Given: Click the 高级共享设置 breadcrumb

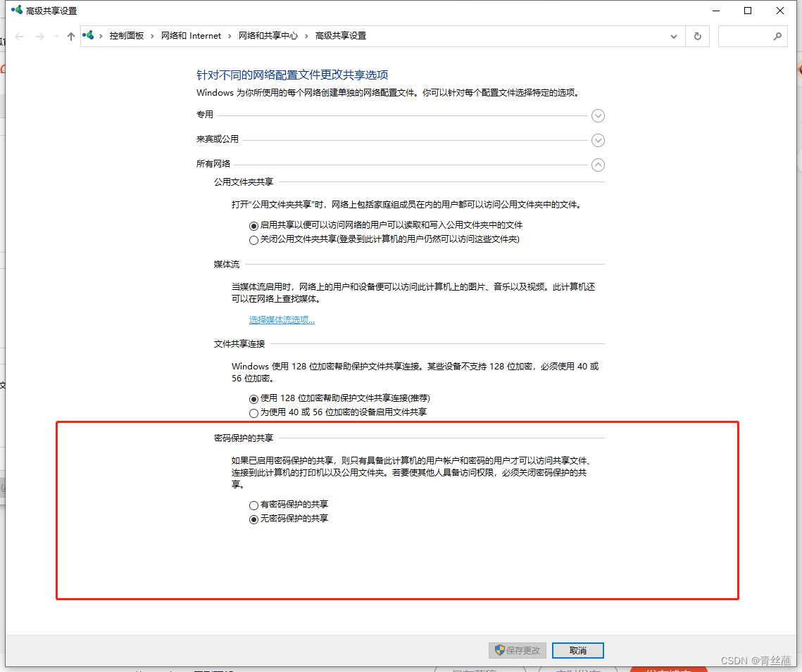Looking at the screenshot, I should 341,36.
